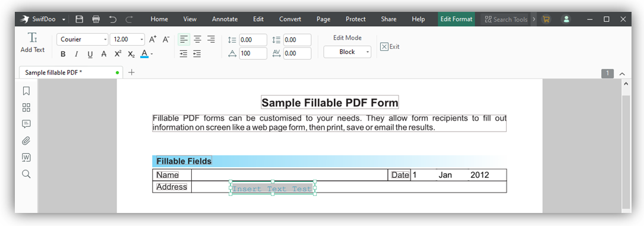Click the Save icon in title bar
This screenshot has height=226, width=644.
(x=80, y=19)
